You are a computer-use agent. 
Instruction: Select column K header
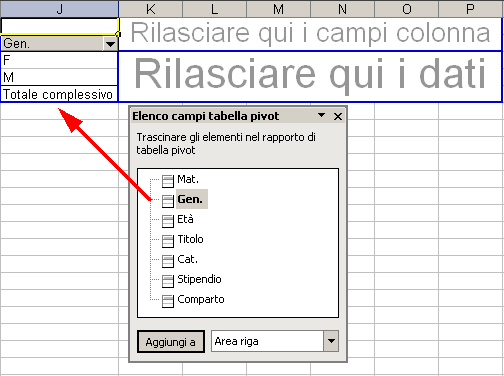tap(151, 9)
